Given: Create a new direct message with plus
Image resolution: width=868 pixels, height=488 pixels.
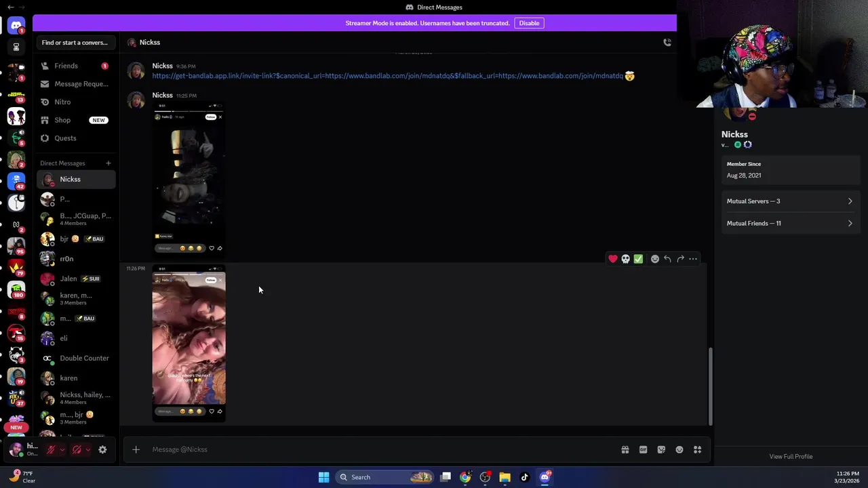Looking at the screenshot, I should pyautogui.click(x=108, y=163).
